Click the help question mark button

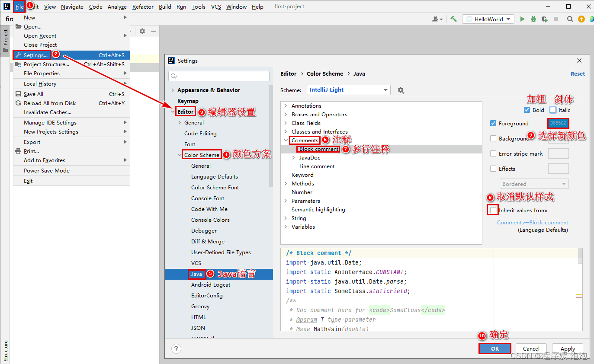coord(176,348)
